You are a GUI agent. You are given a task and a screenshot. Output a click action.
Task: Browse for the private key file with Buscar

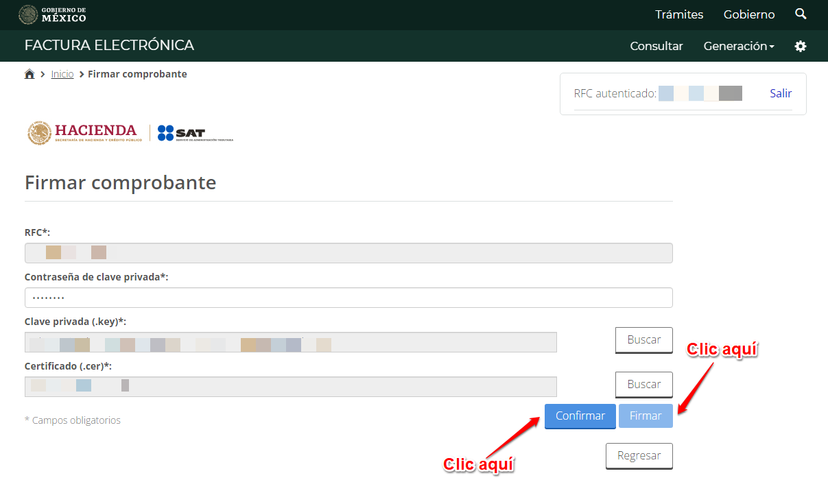tap(644, 340)
